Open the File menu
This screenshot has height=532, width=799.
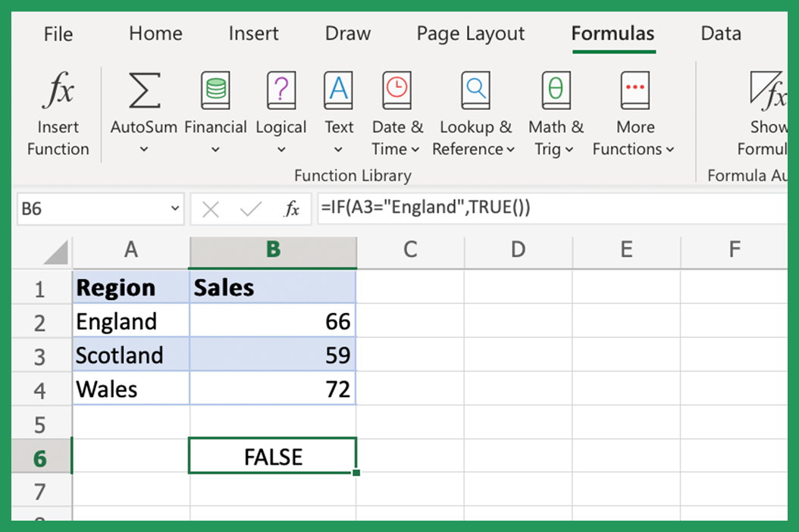[58, 33]
